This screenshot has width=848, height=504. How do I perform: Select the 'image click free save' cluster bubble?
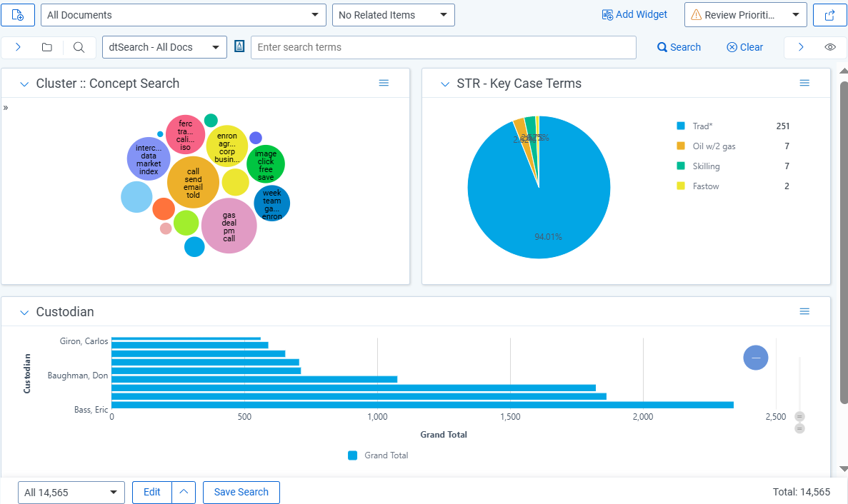click(x=266, y=164)
